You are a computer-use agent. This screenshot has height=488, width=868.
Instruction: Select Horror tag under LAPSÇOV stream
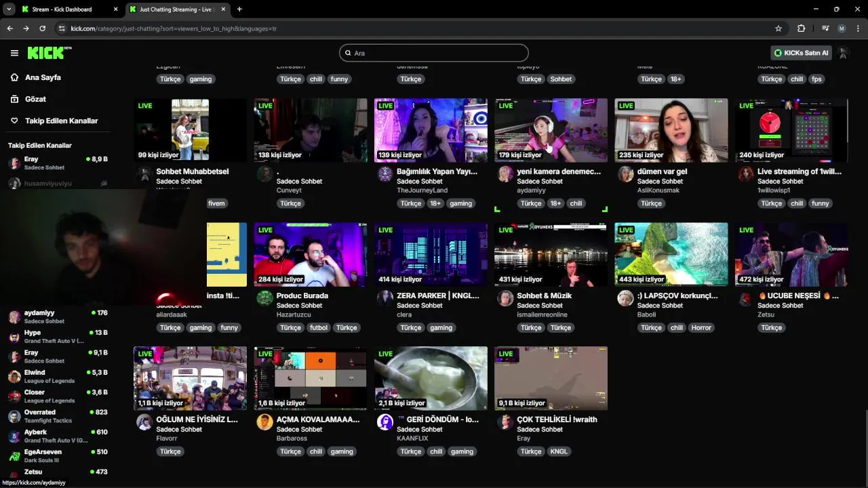[x=701, y=327]
